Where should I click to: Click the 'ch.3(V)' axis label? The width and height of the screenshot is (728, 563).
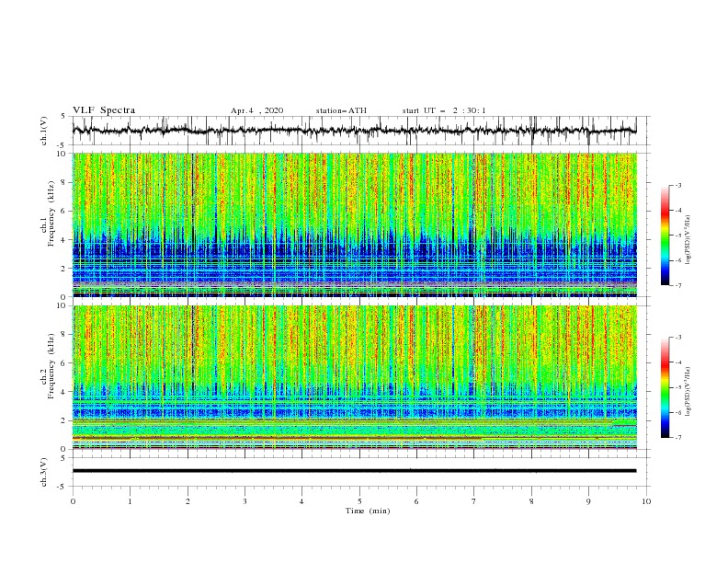pyautogui.click(x=44, y=472)
